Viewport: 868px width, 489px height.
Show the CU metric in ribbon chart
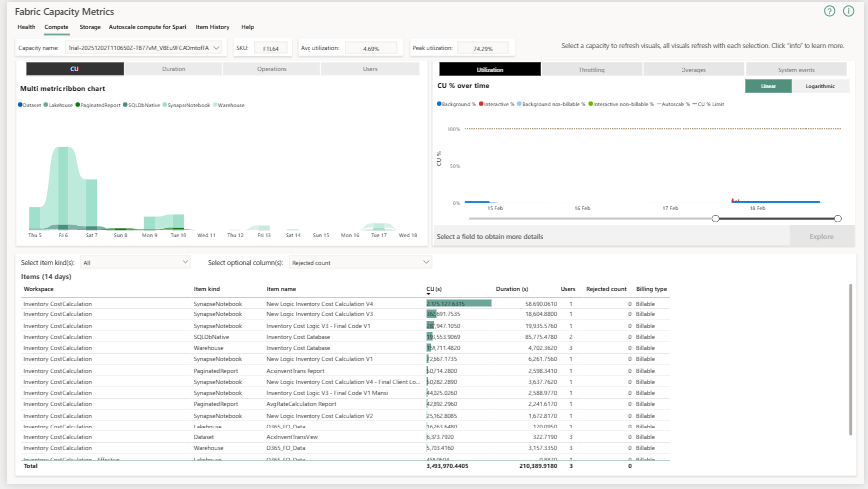74,69
